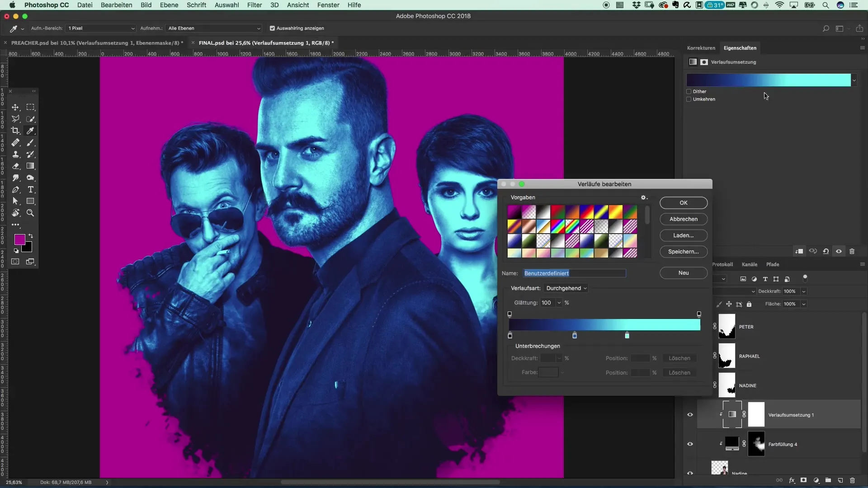Screen dimensions: 868x488
Task: Select the Path Selection tool
Action: pos(15,201)
